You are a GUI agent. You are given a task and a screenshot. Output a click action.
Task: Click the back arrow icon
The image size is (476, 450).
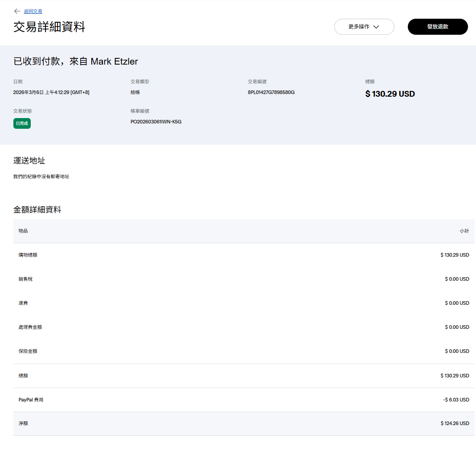pyautogui.click(x=17, y=11)
